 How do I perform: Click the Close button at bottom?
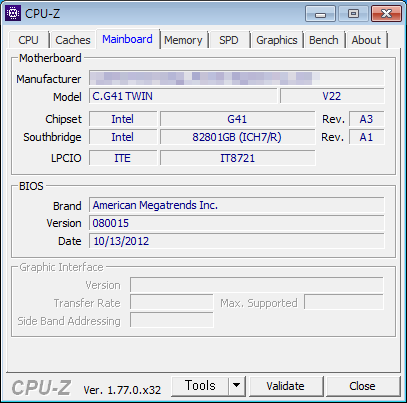point(362,386)
